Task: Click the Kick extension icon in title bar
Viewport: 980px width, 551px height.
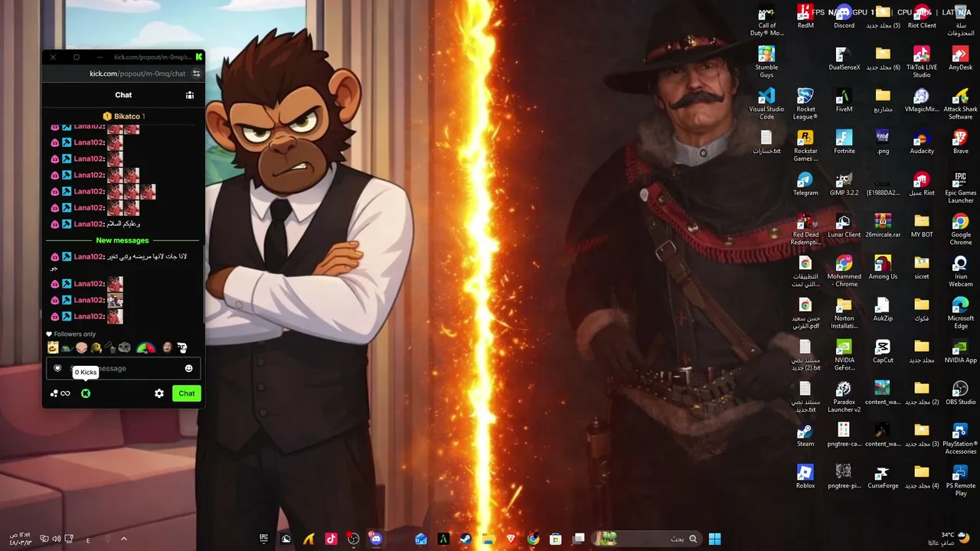Action: 199,57
